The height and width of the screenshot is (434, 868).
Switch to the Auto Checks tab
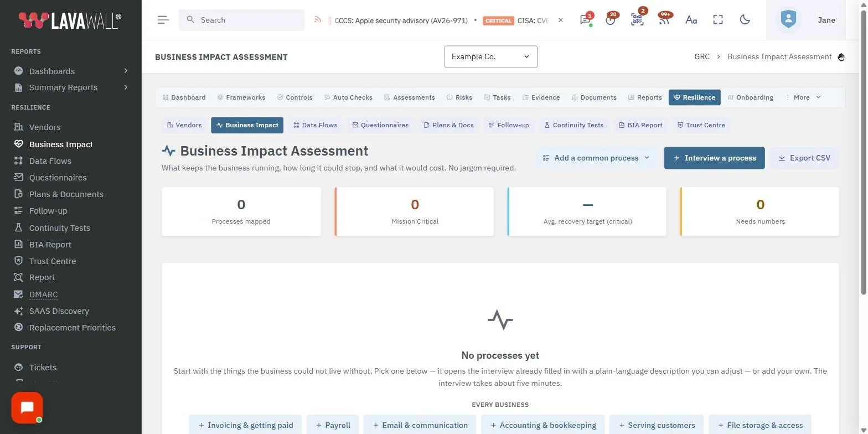click(348, 97)
